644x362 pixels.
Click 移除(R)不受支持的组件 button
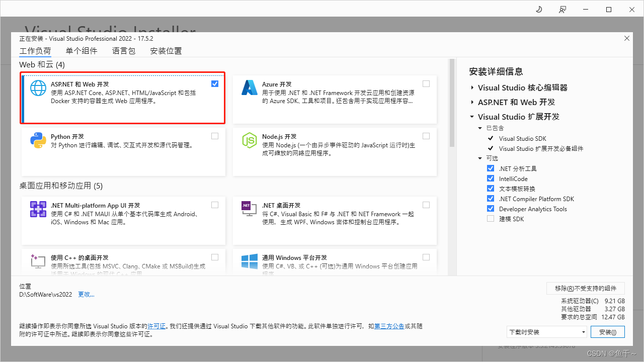pos(586,288)
